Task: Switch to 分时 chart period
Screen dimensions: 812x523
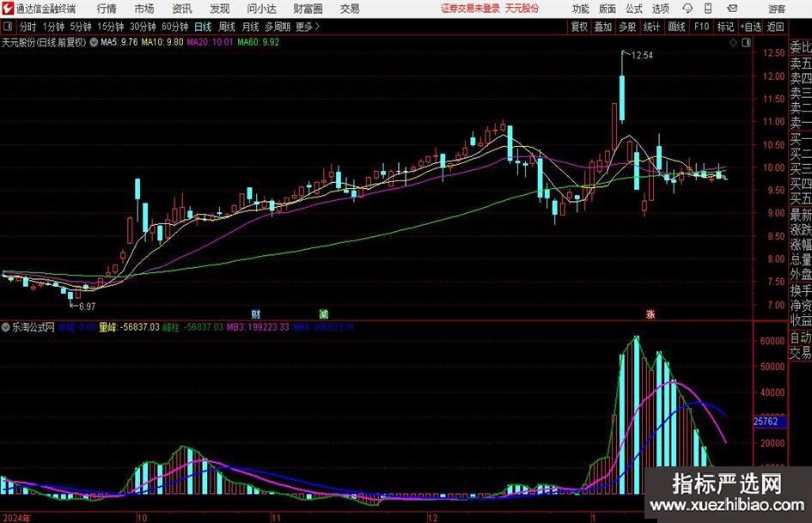Action: coord(27,27)
